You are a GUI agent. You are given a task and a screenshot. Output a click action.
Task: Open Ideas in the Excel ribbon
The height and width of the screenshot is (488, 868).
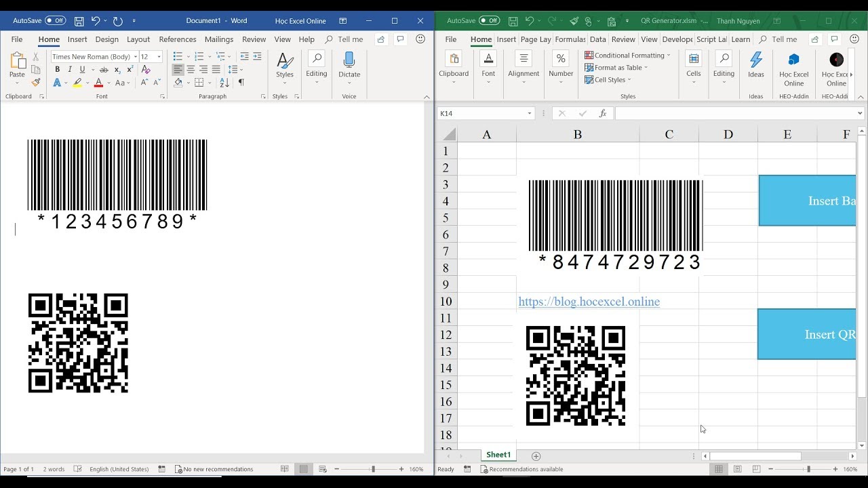(756, 65)
